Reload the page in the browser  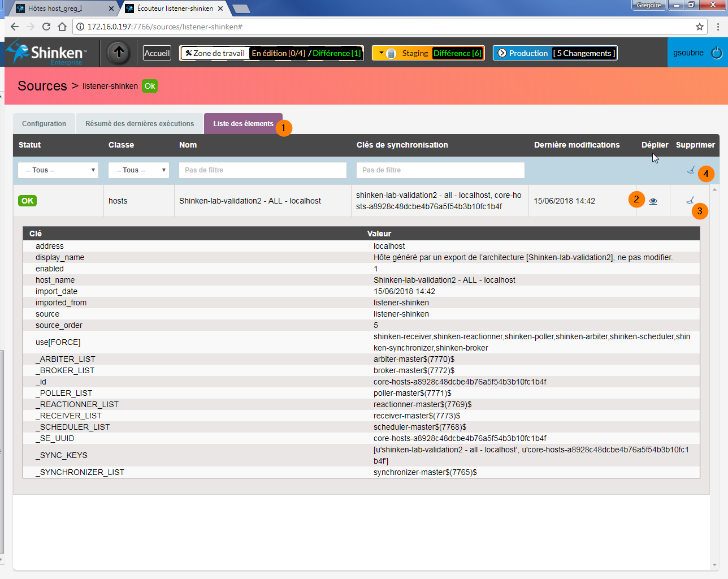(46, 27)
